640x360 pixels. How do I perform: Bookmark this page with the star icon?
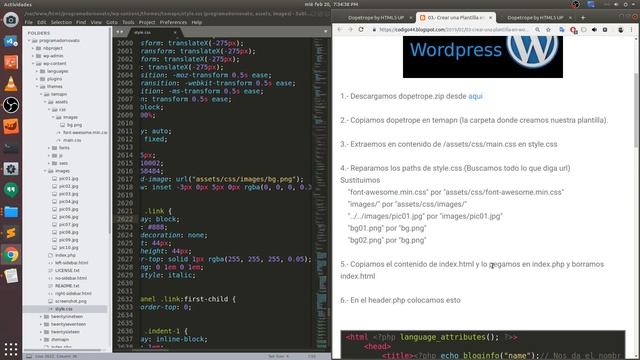[x=548, y=30]
